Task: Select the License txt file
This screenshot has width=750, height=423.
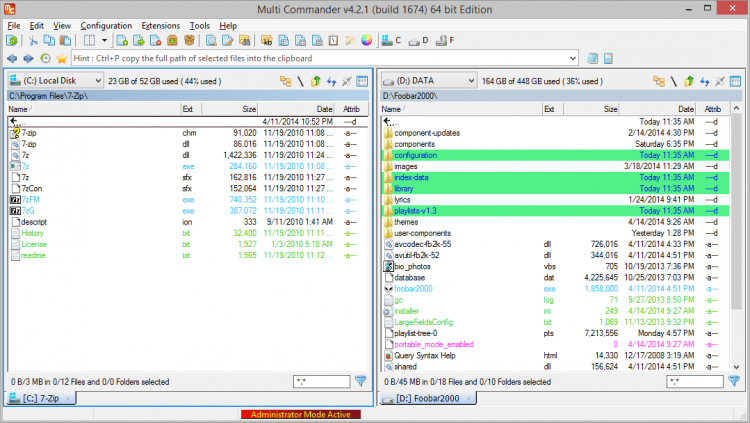Action: tap(188, 244)
